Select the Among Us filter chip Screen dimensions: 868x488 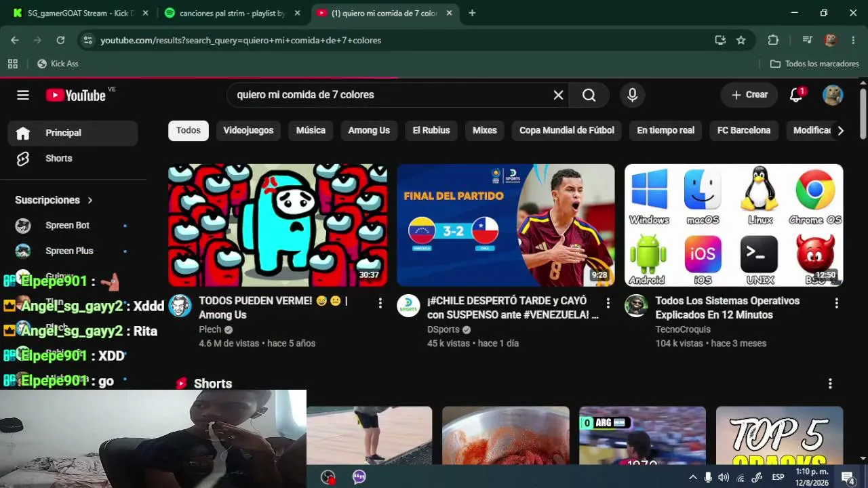tap(369, 131)
